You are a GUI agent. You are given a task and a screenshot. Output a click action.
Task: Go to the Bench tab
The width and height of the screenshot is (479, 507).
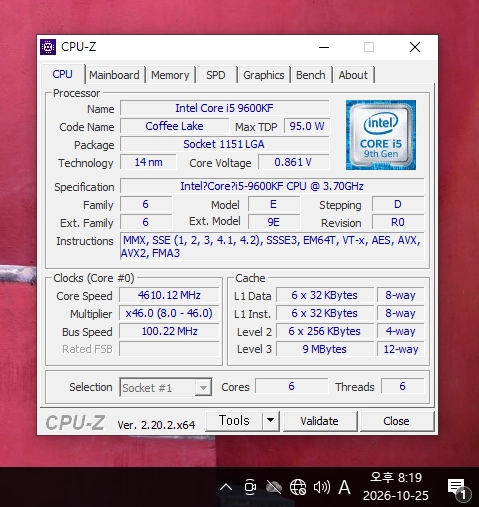[311, 75]
